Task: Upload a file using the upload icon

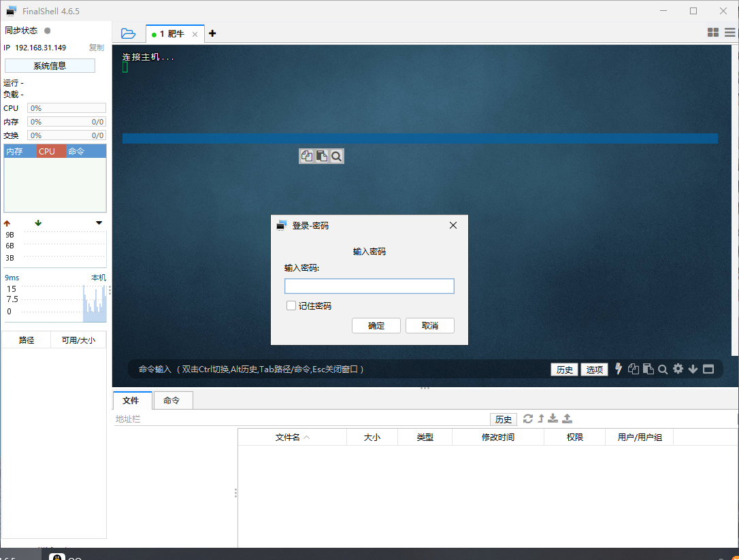Action: [566, 419]
